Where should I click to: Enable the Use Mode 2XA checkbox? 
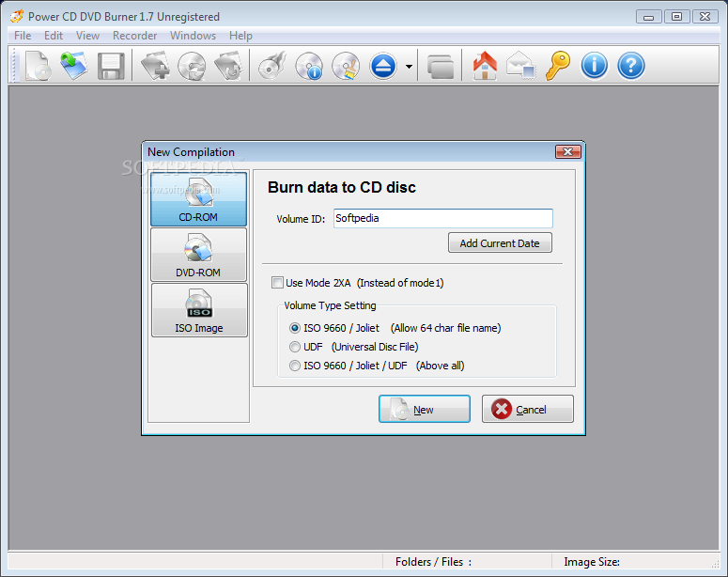coord(278,283)
